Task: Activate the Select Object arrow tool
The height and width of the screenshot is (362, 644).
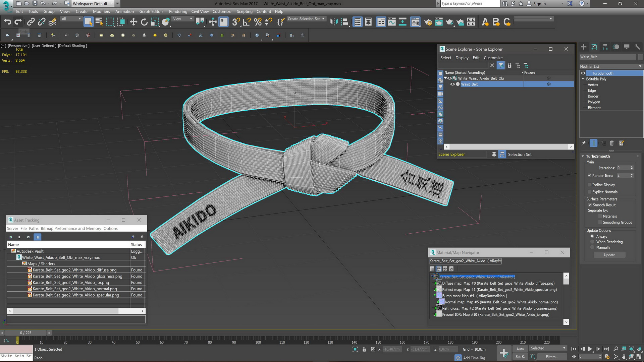Action: (88, 22)
